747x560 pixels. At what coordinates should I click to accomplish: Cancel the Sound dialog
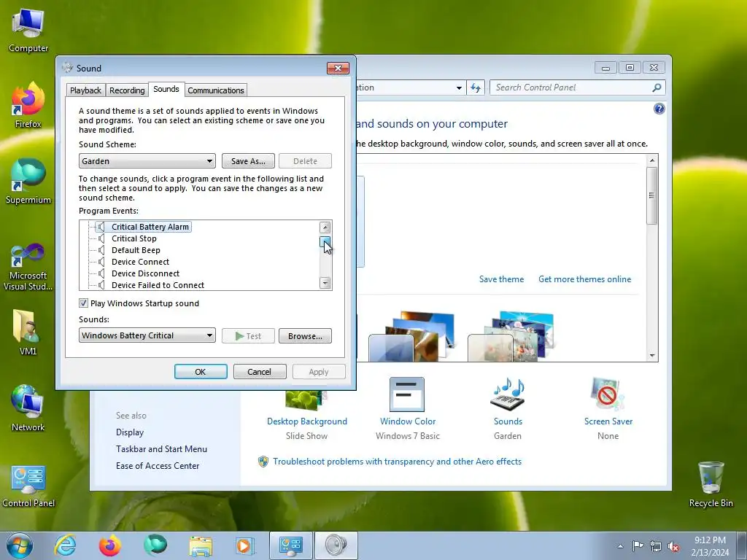260,372
